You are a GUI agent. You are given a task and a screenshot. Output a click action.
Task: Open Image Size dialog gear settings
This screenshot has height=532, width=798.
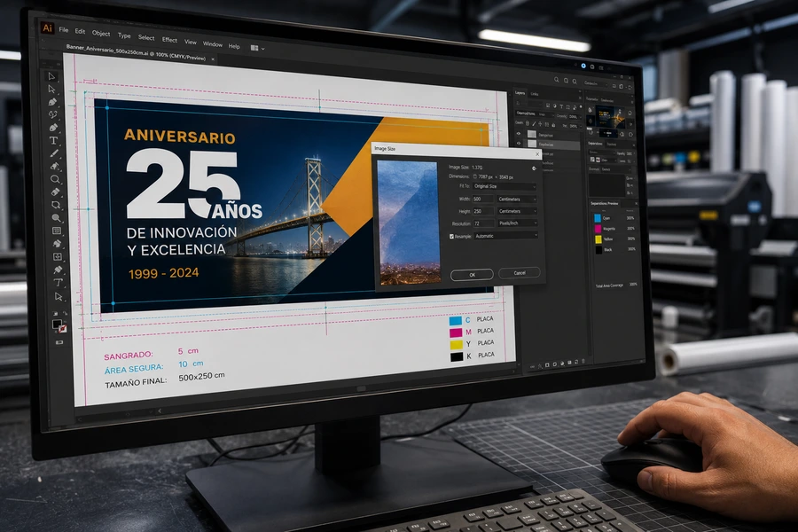click(x=534, y=168)
